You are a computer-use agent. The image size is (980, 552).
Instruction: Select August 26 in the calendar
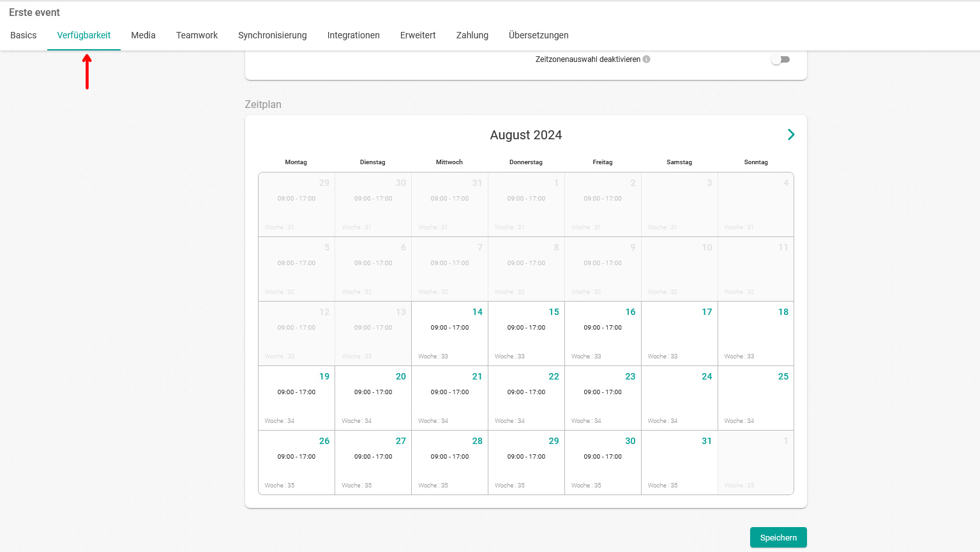click(x=296, y=463)
